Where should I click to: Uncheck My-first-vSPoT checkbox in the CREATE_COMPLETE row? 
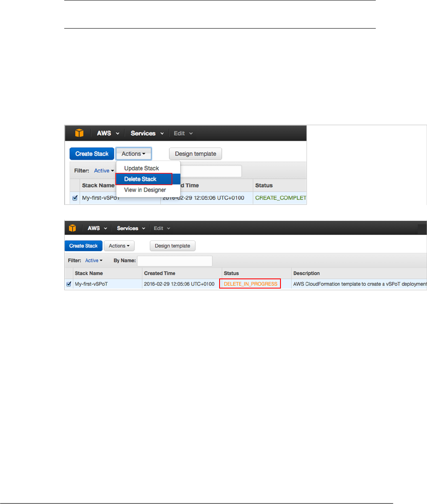75,198
